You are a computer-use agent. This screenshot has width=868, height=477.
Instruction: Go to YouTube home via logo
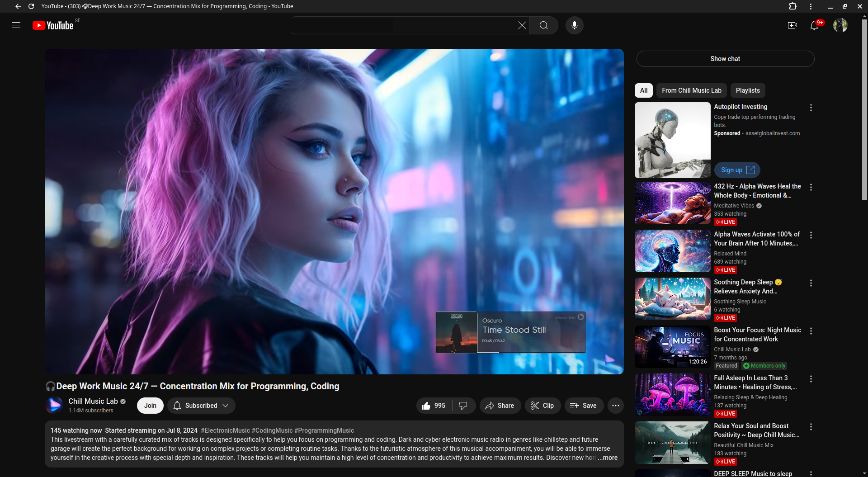click(53, 25)
